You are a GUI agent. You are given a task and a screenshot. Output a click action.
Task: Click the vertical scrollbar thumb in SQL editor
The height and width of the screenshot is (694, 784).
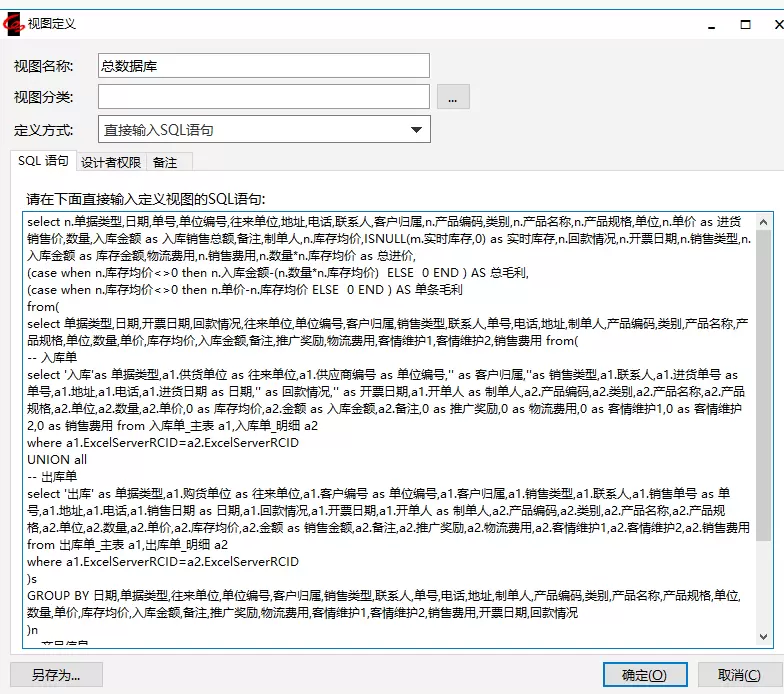click(763, 380)
